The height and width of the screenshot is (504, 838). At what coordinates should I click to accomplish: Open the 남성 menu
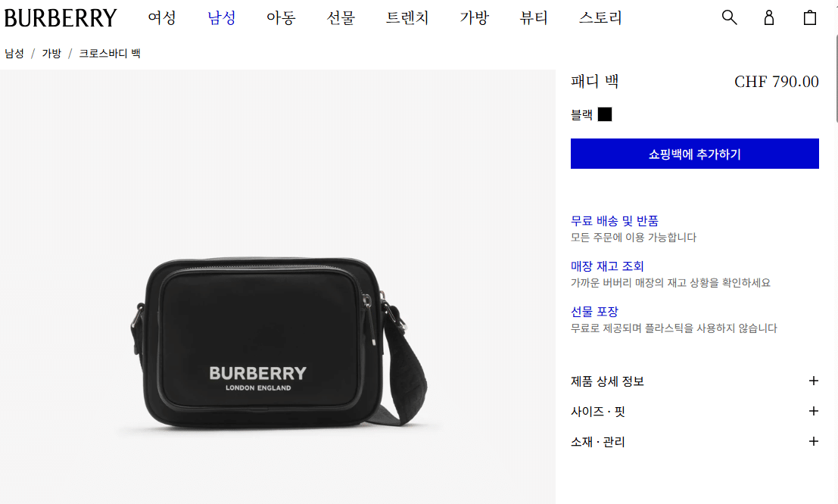click(221, 17)
